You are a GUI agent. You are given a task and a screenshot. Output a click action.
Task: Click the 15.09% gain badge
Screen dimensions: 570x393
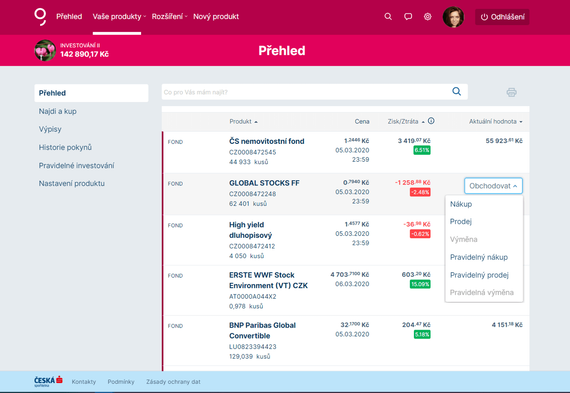[x=420, y=284]
